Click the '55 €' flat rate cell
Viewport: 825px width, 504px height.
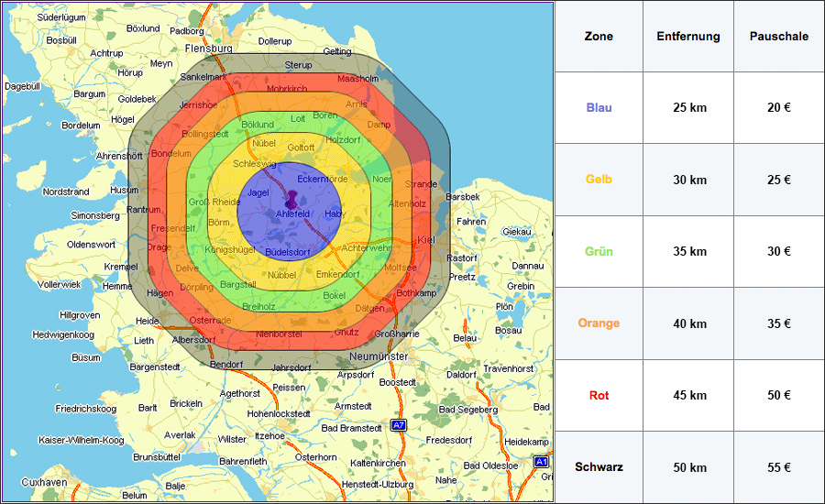coord(779,467)
